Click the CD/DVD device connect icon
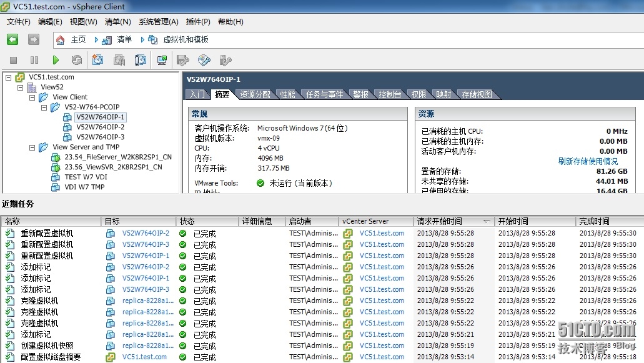 click(x=204, y=61)
